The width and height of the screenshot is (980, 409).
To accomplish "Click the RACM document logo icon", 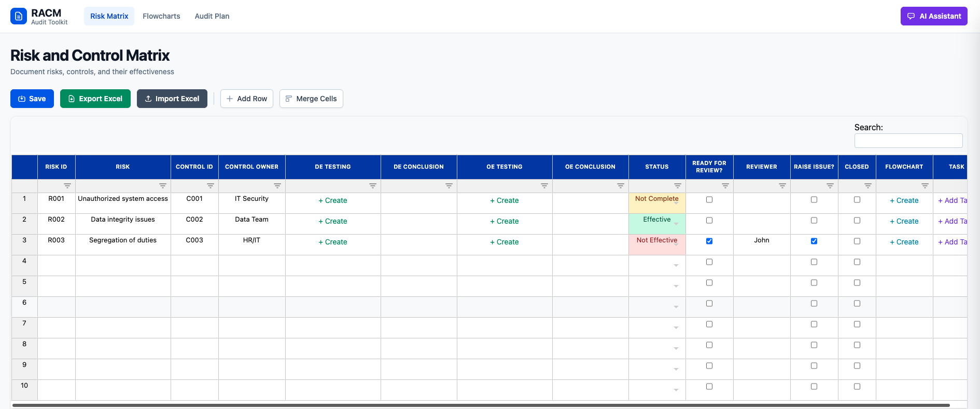I will pyautogui.click(x=19, y=16).
